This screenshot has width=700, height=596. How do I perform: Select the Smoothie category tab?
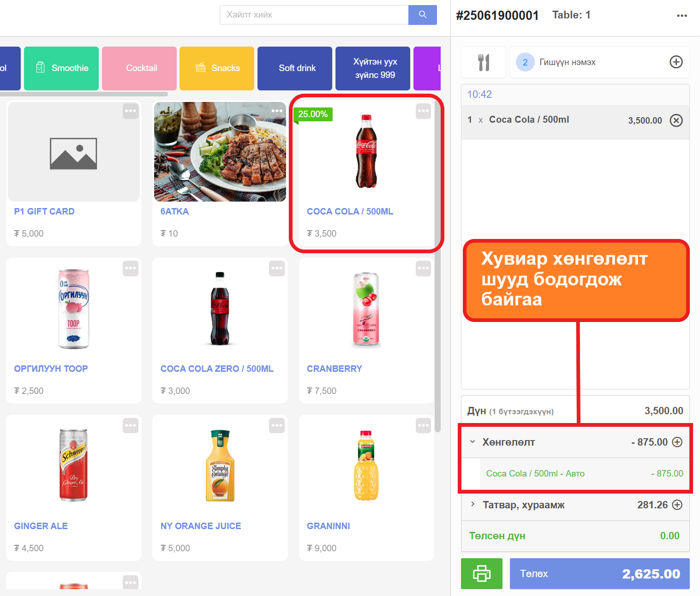61,68
